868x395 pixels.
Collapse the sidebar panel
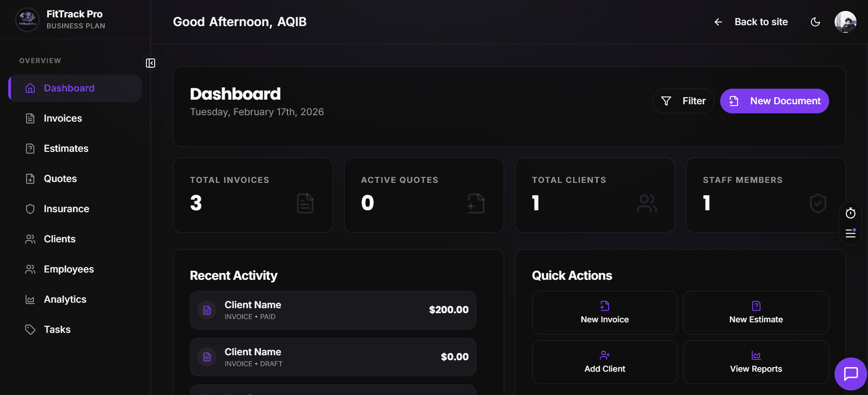[x=150, y=63]
